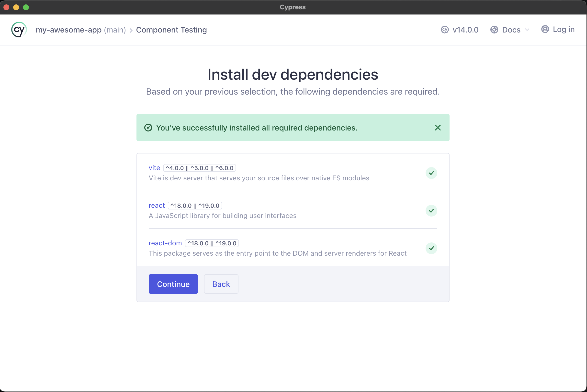This screenshot has height=392, width=587.
Task: Open the vite package link
Action: pos(154,168)
